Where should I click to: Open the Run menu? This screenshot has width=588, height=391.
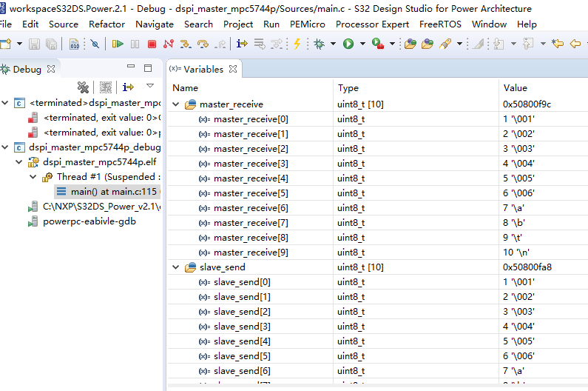[x=271, y=24]
